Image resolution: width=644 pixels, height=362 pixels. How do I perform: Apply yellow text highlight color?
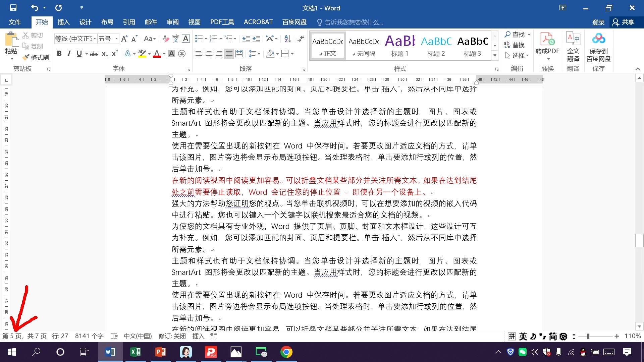[x=142, y=54]
